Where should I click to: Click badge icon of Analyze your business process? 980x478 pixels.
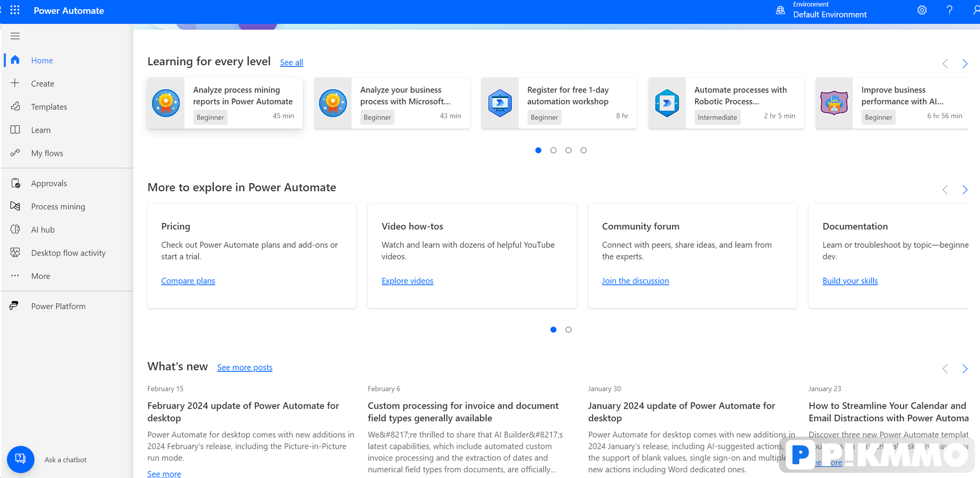tap(333, 103)
